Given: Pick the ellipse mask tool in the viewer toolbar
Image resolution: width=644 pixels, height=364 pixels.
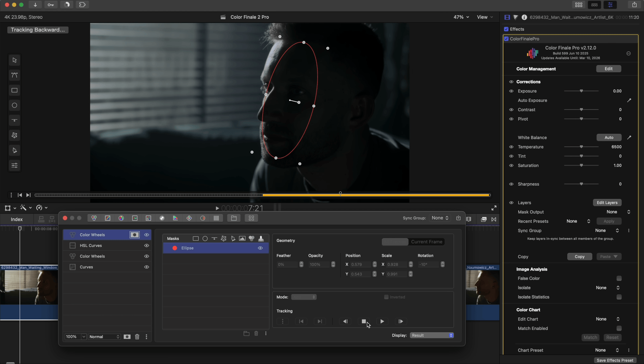Looking at the screenshot, I should (x=14, y=105).
